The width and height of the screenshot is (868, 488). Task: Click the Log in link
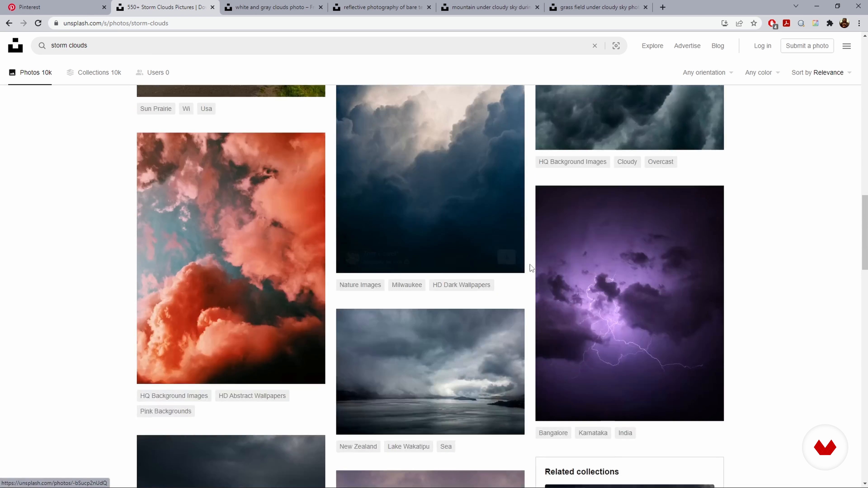[x=762, y=46]
